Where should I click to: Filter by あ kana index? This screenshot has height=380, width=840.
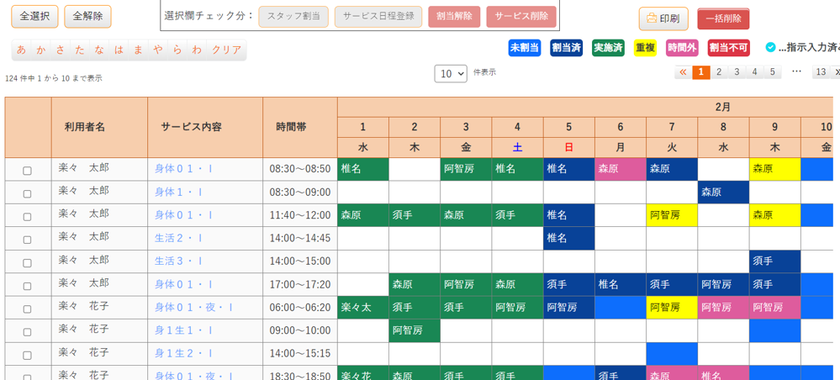(21, 50)
